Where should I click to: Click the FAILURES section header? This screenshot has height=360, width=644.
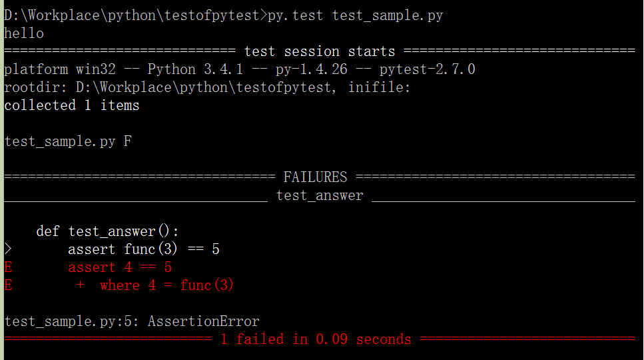pyautogui.click(x=316, y=177)
